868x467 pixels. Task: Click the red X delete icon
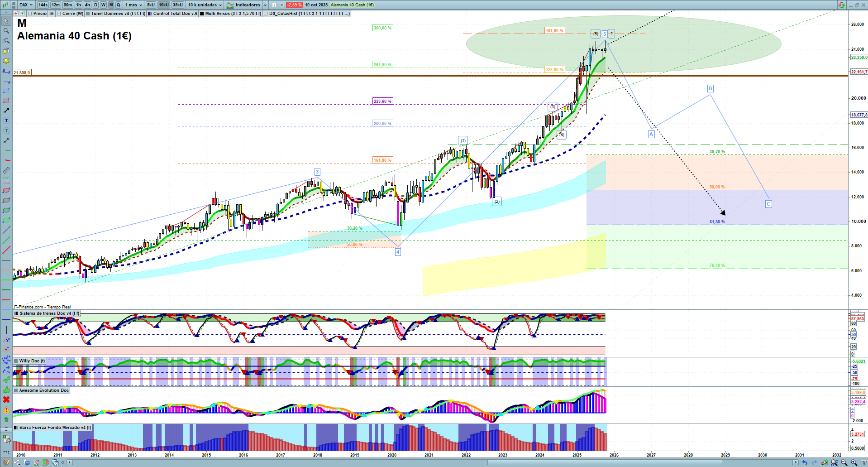[x=6, y=400]
